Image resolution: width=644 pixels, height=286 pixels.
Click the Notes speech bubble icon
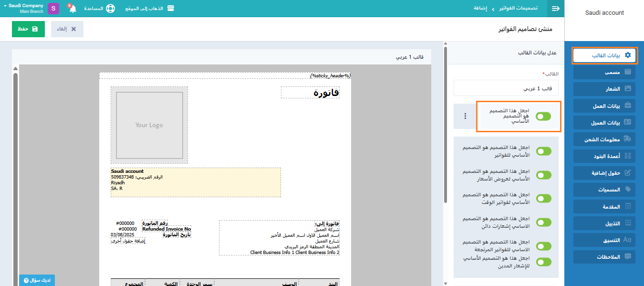(628, 256)
